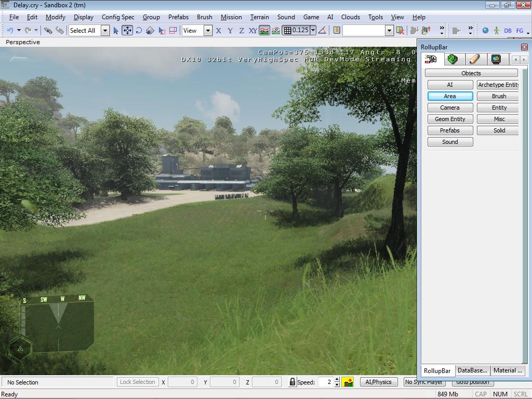This screenshot has height=399, width=532.
Task: Expand the named selection dropdown arrow
Action: point(389,31)
